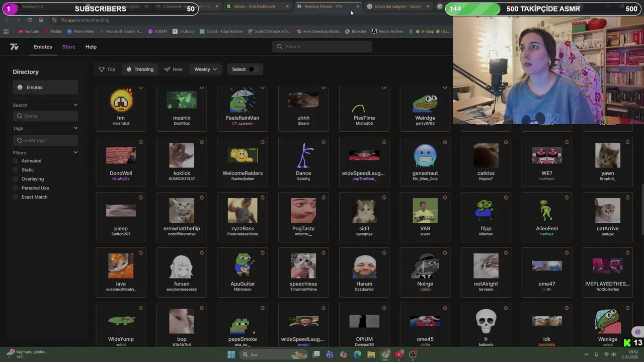Open the PogTasty emote
This screenshot has width=644, height=362.
(303, 217)
